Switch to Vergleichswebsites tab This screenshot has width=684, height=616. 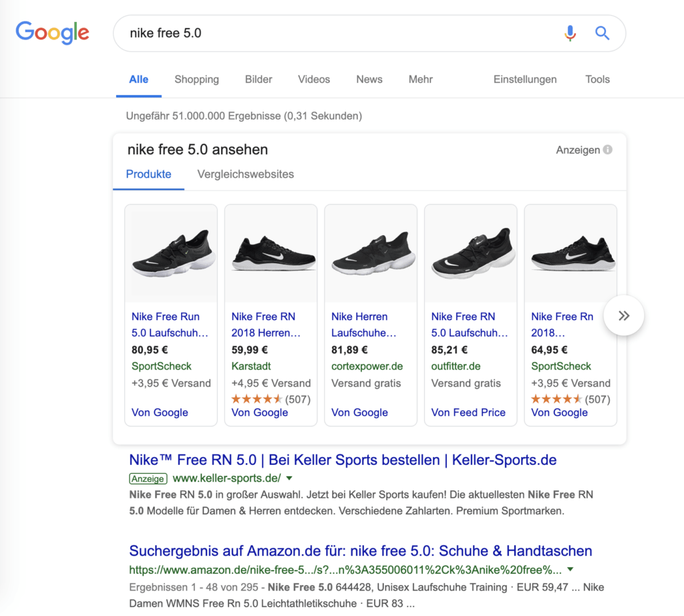[x=246, y=174]
